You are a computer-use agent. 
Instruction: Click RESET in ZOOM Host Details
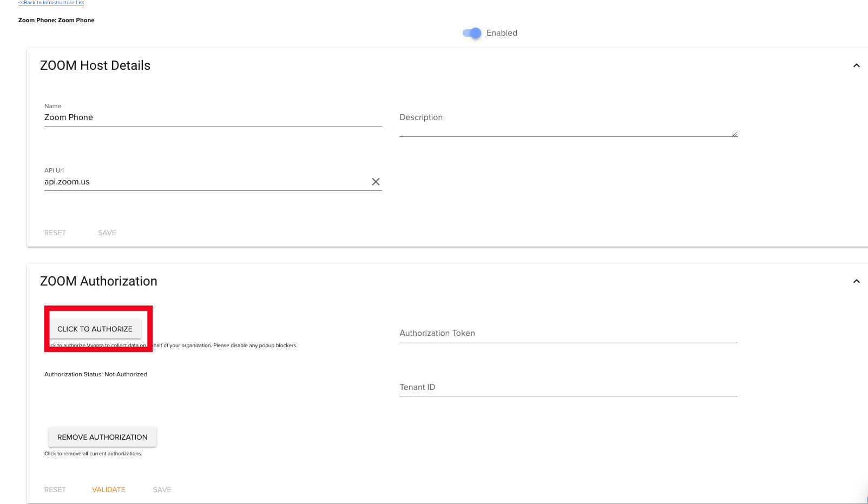pos(55,233)
